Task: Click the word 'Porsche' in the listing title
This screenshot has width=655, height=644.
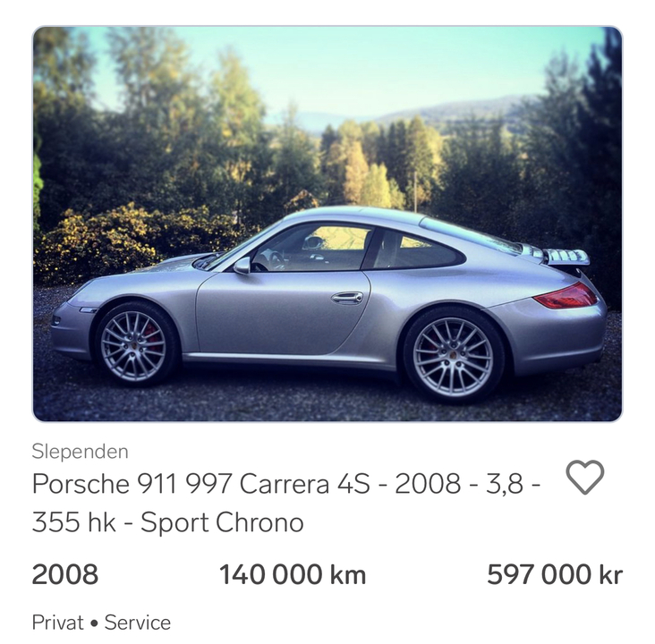Action: pos(81,484)
